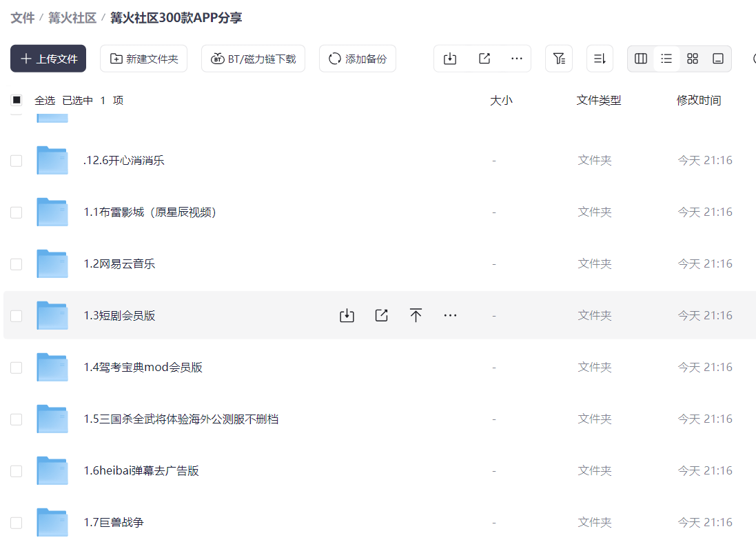
Task: Share the 1.3短剧会员版 folder via its row icon
Action: pyautogui.click(x=381, y=315)
